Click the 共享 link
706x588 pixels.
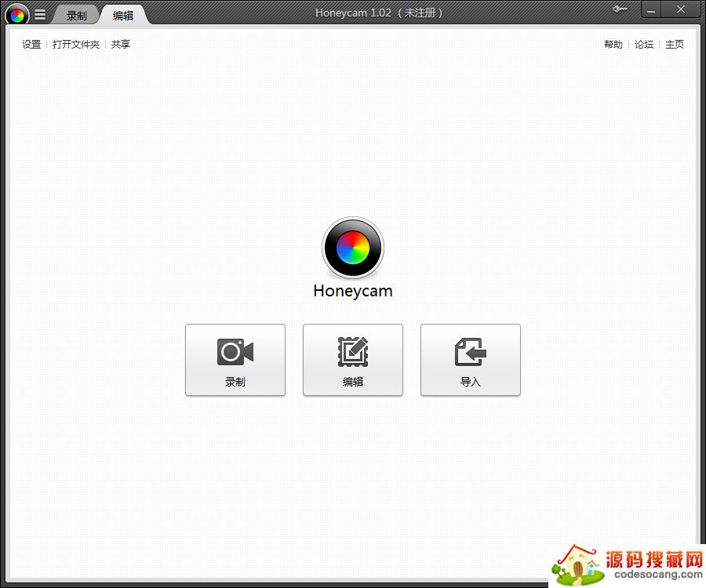click(121, 44)
